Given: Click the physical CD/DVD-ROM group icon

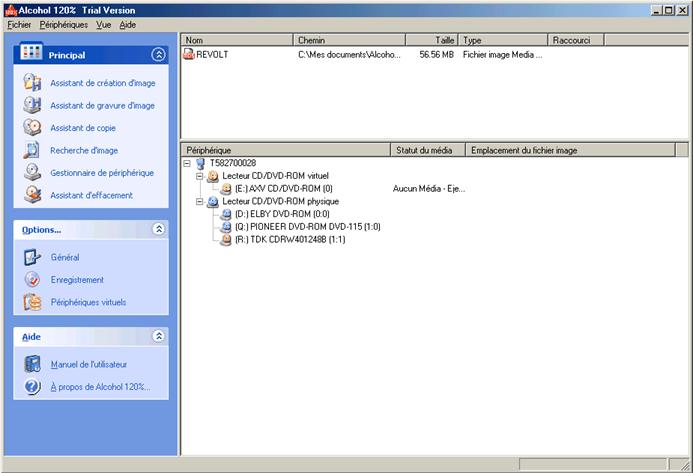Looking at the screenshot, I should click(213, 202).
